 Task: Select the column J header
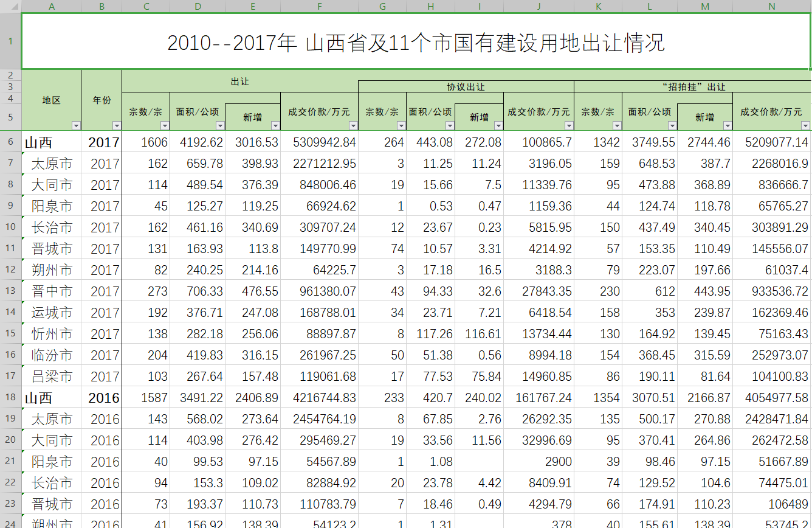point(538,6)
